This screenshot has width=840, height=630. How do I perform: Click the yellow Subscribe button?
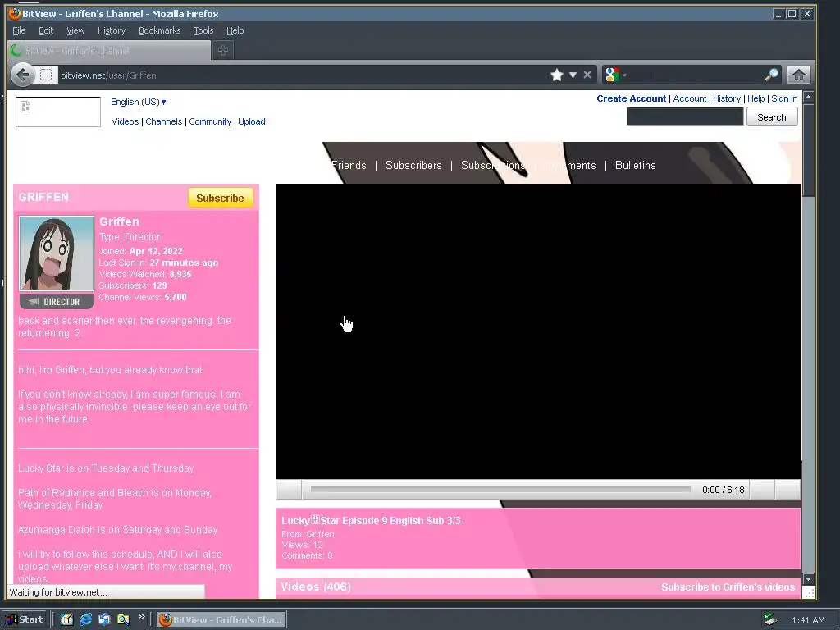coord(220,199)
